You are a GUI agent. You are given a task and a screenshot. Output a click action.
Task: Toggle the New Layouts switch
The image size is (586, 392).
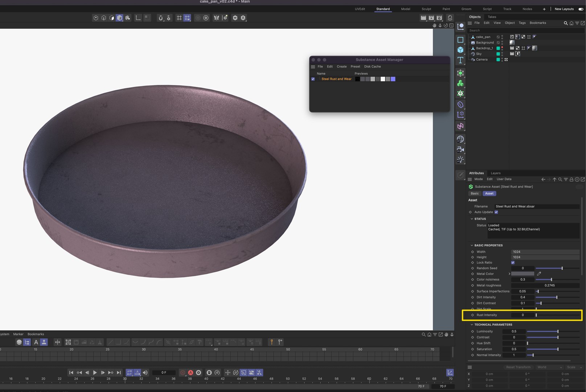581,9
